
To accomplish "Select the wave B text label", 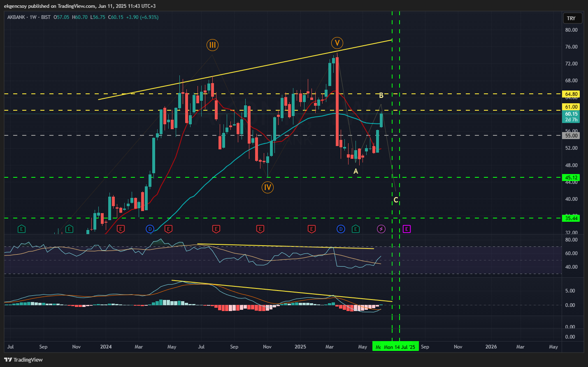I will tap(381, 95).
